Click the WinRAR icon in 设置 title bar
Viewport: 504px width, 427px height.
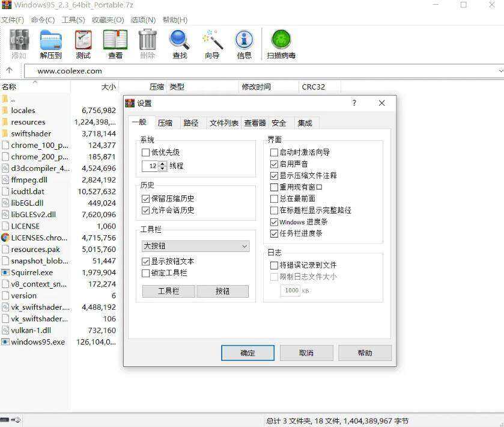pyautogui.click(x=130, y=103)
